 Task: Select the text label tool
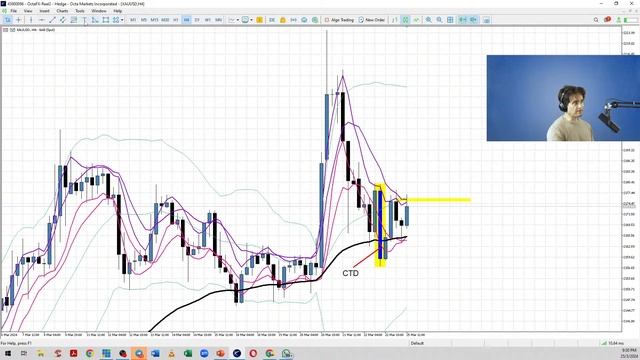(x=84, y=20)
